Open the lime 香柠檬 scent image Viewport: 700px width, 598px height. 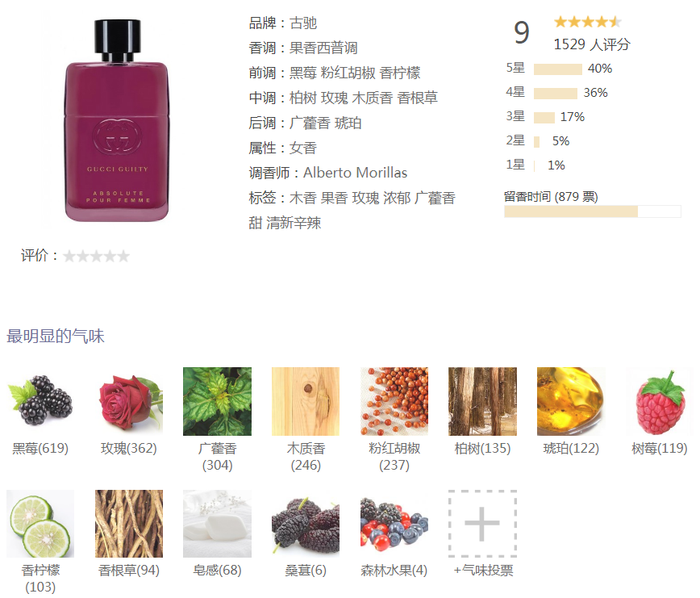(40, 524)
